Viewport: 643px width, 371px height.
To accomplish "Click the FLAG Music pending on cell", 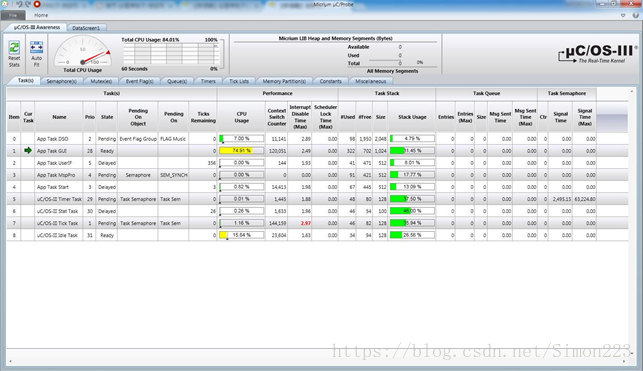I will pos(173,139).
